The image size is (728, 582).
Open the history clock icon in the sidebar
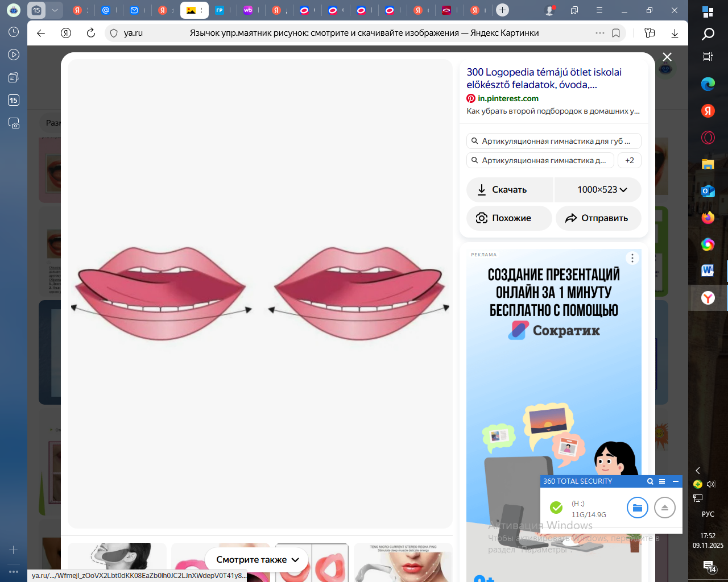(x=14, y=32)
